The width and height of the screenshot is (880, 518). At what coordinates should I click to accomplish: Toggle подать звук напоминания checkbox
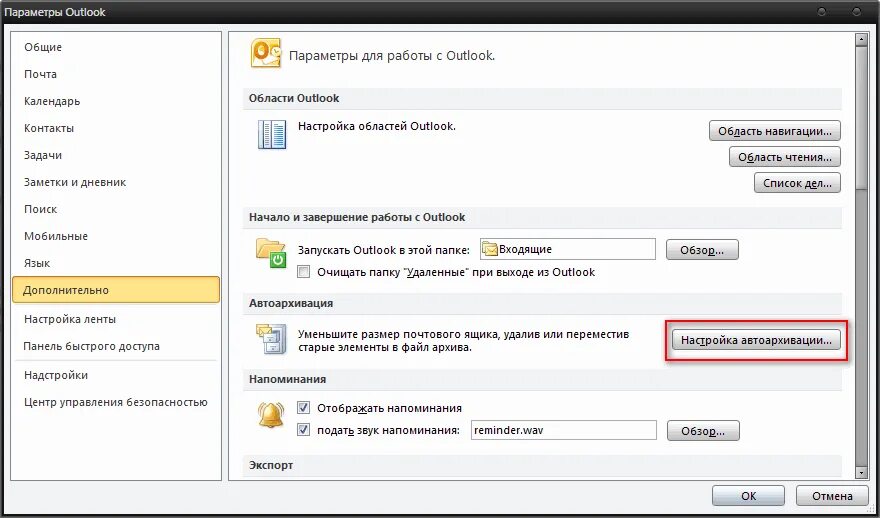[304, 430]
